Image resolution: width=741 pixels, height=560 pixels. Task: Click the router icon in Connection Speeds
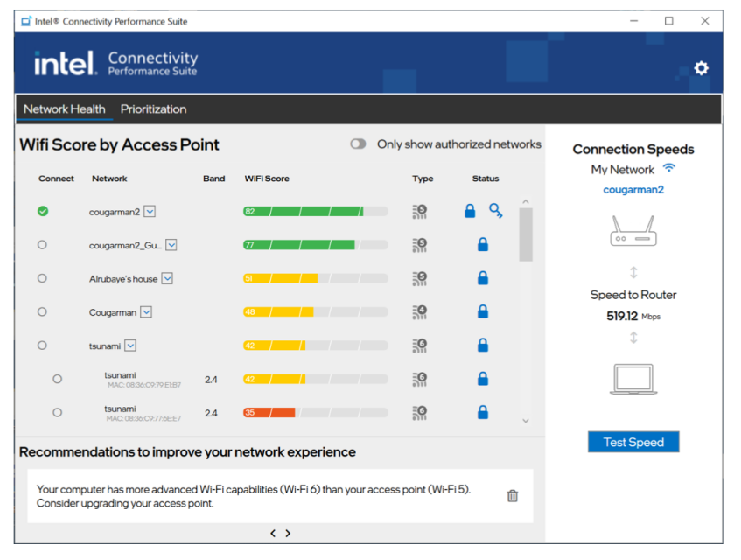[633, 231]
